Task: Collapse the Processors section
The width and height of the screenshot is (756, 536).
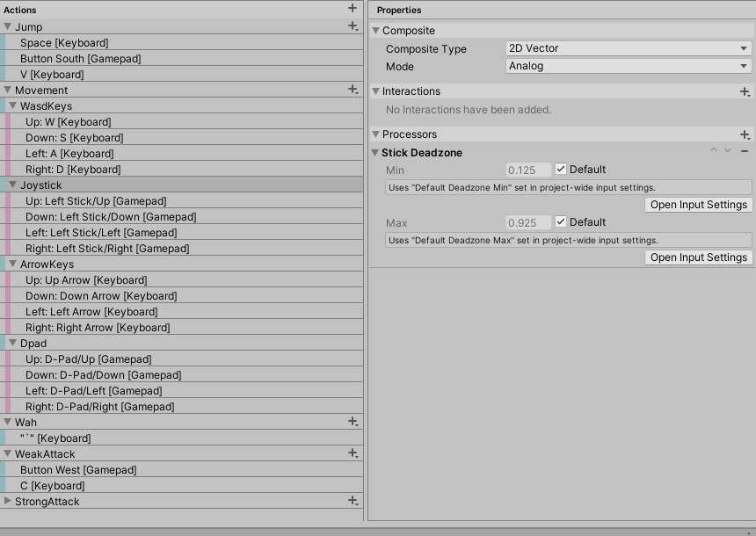Action: (375, 134)
